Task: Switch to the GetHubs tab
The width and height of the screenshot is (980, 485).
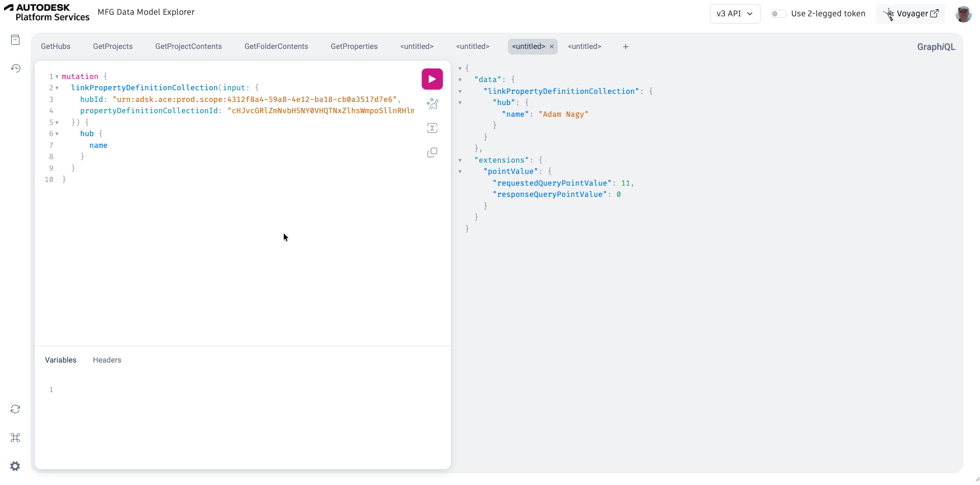Action: point(56,46)
